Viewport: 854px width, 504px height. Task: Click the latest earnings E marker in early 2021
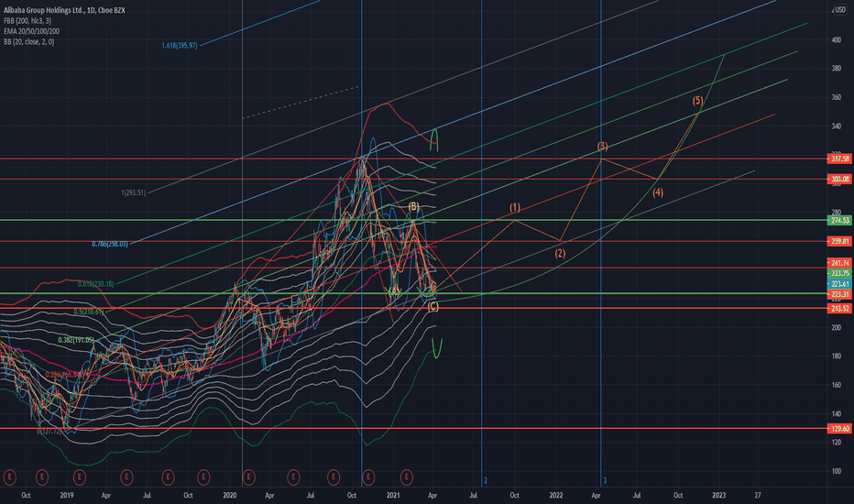click(x=406, y=477)
